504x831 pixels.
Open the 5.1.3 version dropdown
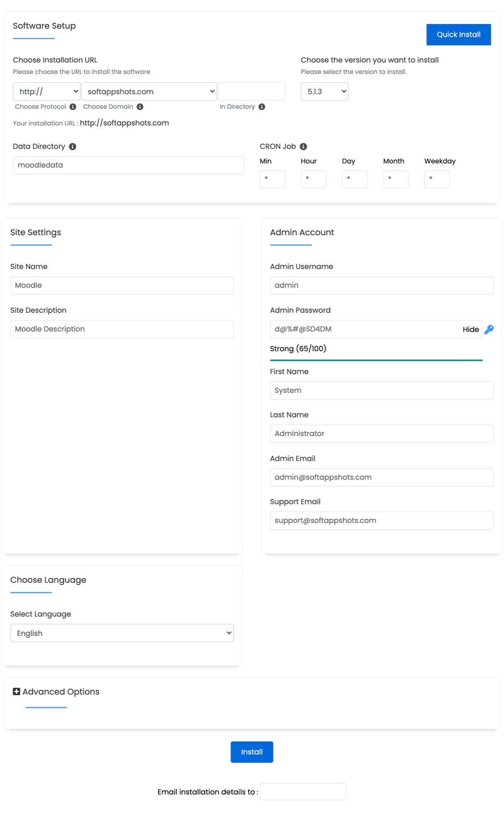tap(325, 91)
